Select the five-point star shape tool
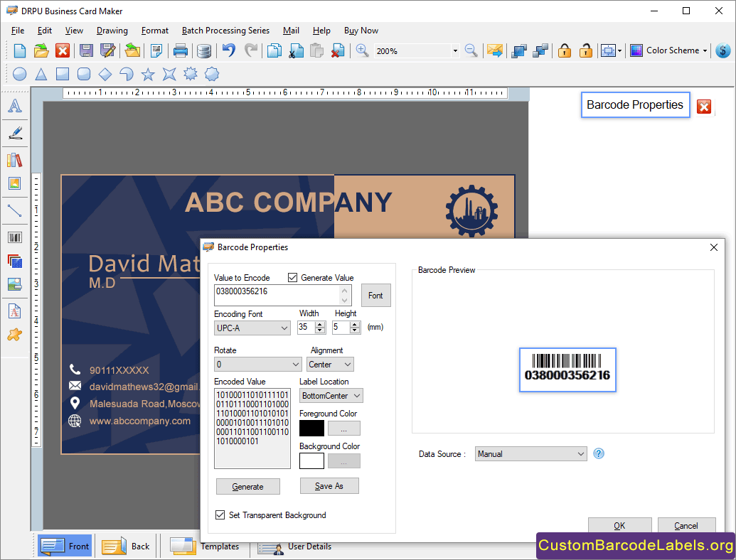Viewport: 736px width, 560px height. [x=148, y=74]
